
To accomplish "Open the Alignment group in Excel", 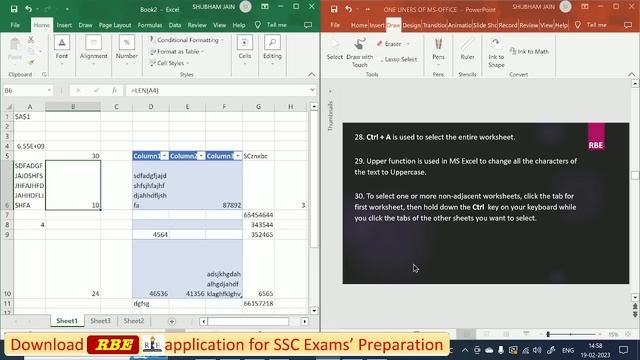I will click(93, 50).
